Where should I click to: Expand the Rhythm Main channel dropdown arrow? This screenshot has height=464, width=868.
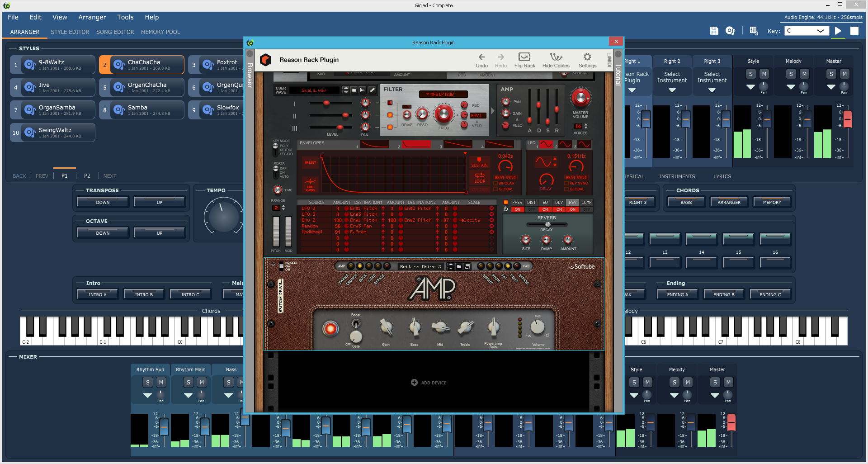pos(188,395)
